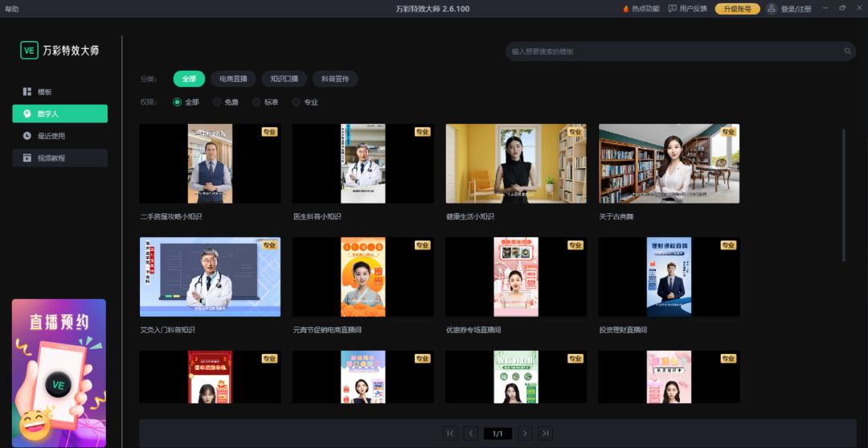This screenshot has height=448, width=868.
Task: Open the 热点功能 flame icon
Action: 626,9
